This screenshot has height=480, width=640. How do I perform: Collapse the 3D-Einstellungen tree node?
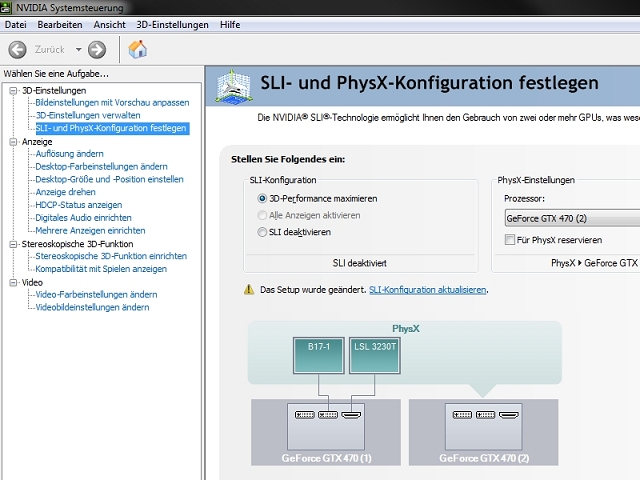(13, 91)
